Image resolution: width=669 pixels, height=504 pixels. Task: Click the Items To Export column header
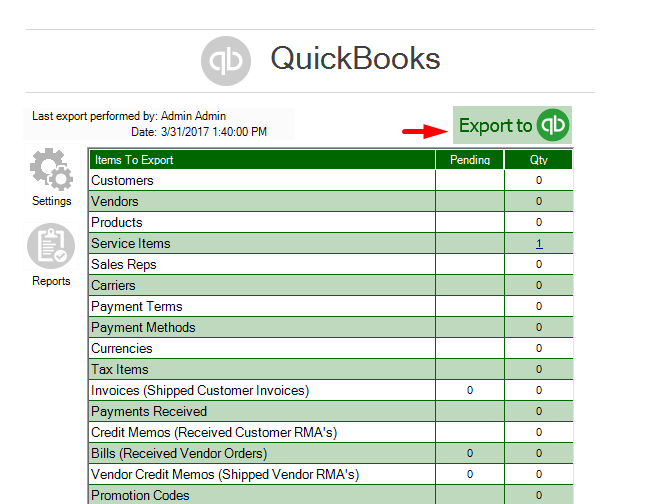pyautogui.click(x=133, y=160)
